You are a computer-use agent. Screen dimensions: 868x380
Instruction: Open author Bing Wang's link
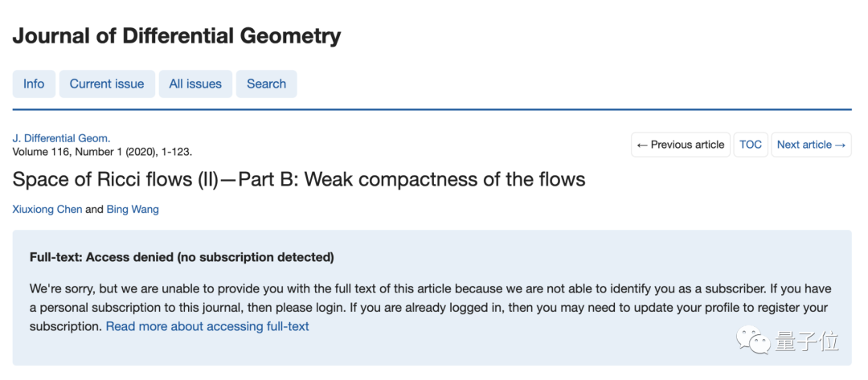pyautogui.click(x=133, y=210)
